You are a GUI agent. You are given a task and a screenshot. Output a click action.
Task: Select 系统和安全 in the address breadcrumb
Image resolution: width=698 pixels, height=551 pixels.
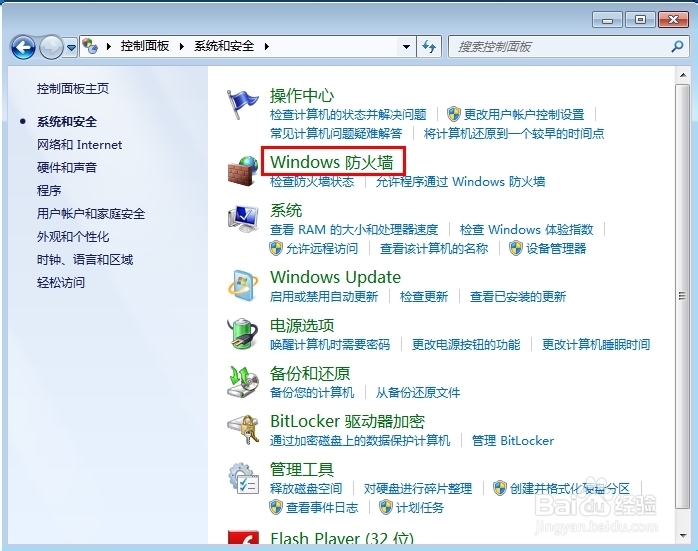(224, 46)
